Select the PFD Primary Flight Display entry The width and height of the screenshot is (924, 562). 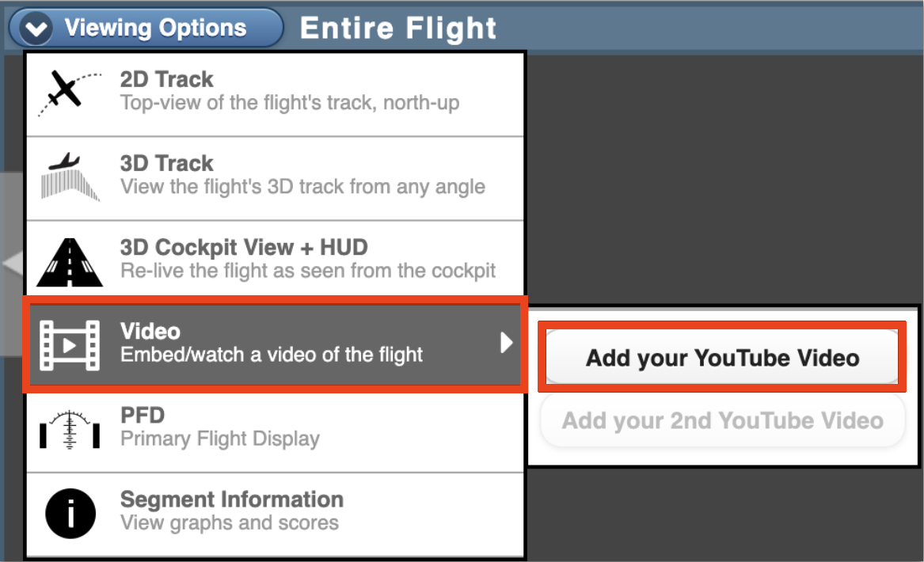coord(276,431)
